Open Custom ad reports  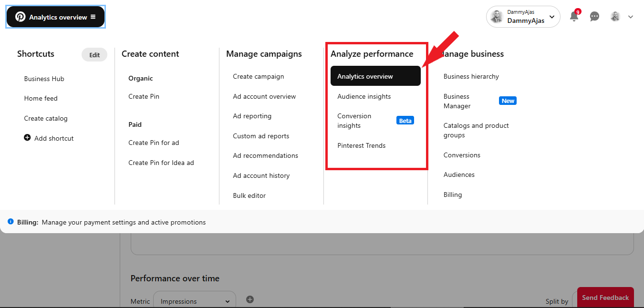(x=261, y=136)
